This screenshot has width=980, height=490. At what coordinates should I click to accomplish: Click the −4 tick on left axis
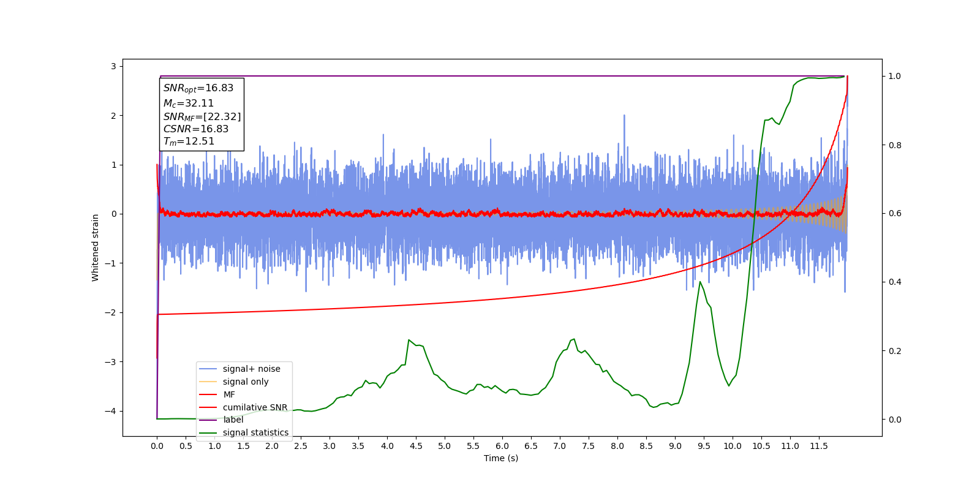113,411
